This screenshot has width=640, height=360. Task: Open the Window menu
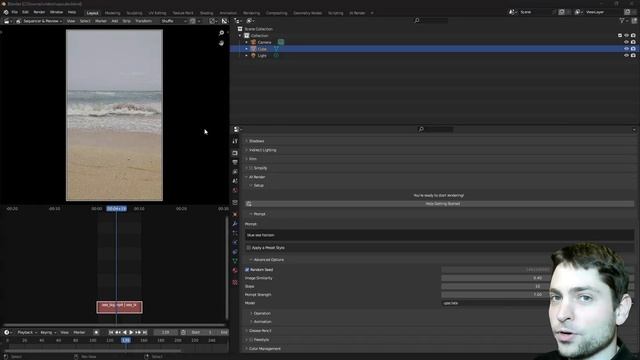click(x=56, y=12)
